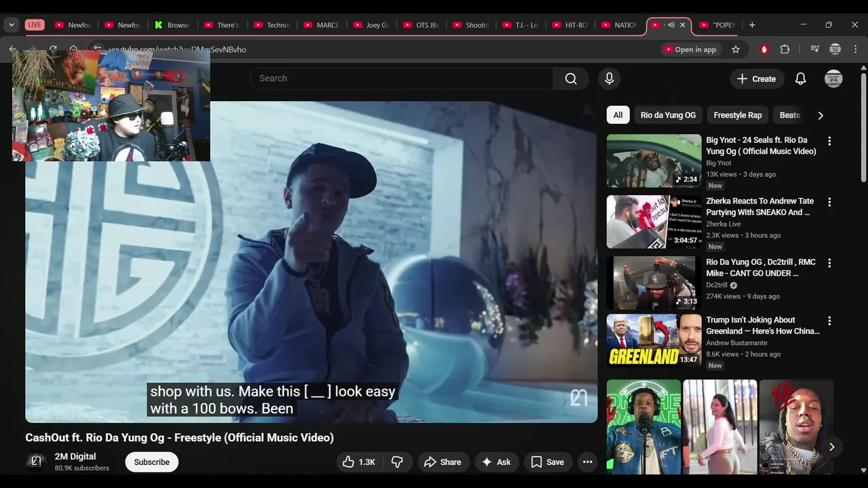This screenshot has width=868, height=488.
Task: Switch to the Browse tab
Action: 172,25
